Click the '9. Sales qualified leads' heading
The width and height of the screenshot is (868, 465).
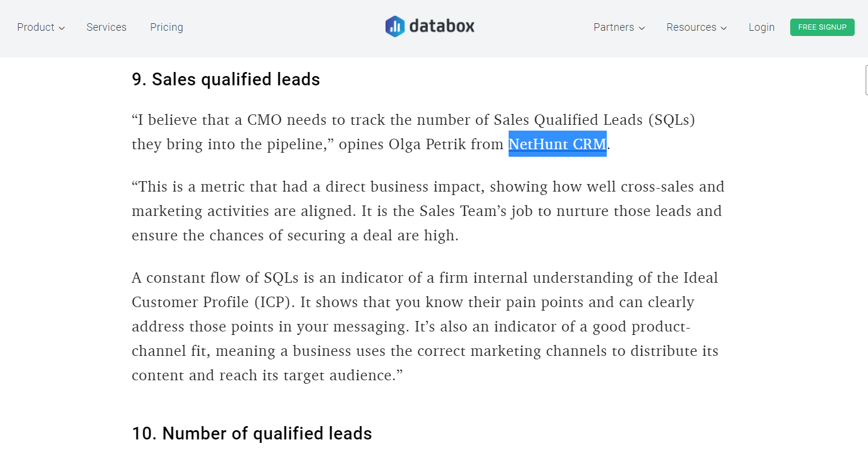[226, 80]
